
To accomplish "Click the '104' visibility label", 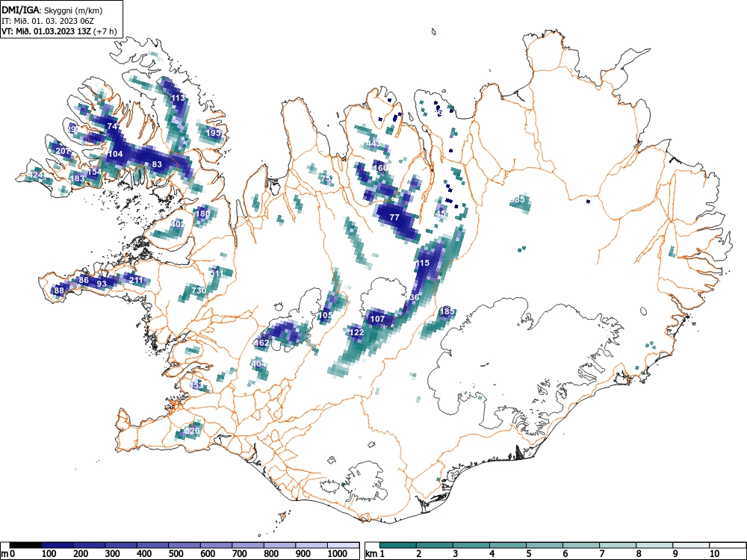I will pyautogui.click(x=115, y=154).
